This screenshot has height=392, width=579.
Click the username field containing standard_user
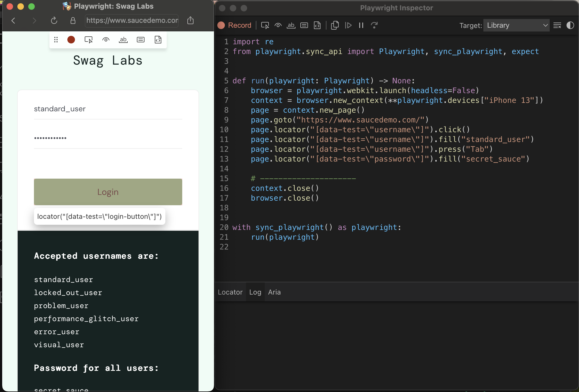pyautogui.click(x=108, y=109)
